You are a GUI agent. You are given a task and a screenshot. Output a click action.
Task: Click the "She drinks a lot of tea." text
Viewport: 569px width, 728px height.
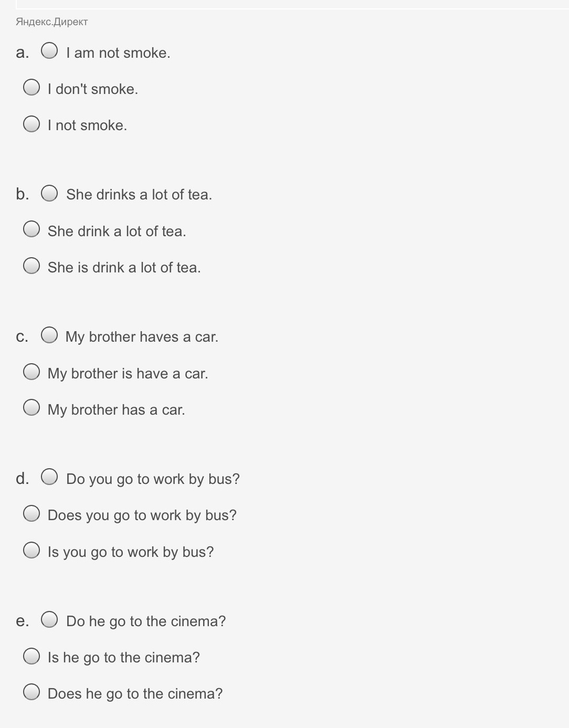(139, 195)
